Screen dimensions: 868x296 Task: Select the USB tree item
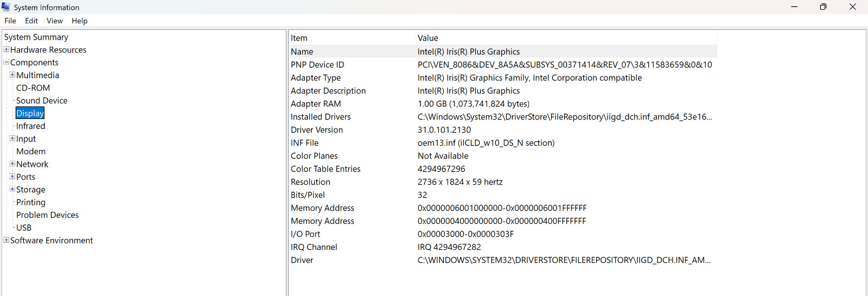point(24,228)
